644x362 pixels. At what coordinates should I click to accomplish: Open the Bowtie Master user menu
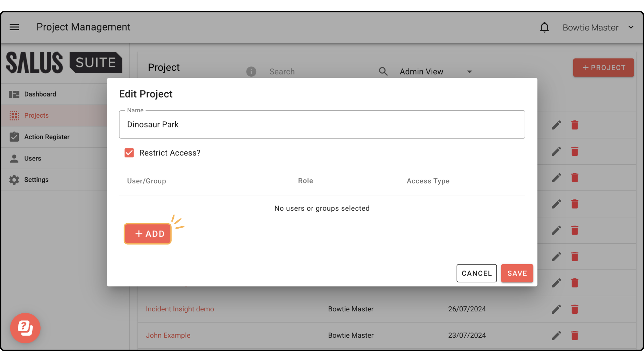click(598, 27)
